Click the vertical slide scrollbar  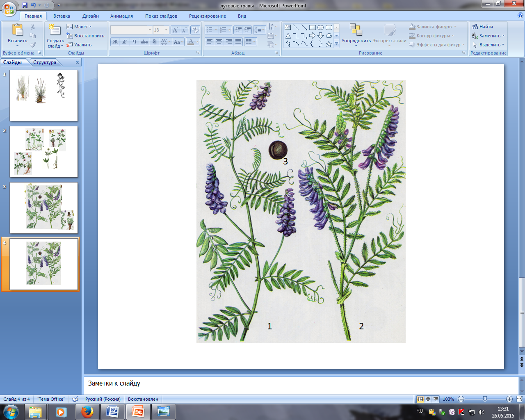(x=522, y=313)
